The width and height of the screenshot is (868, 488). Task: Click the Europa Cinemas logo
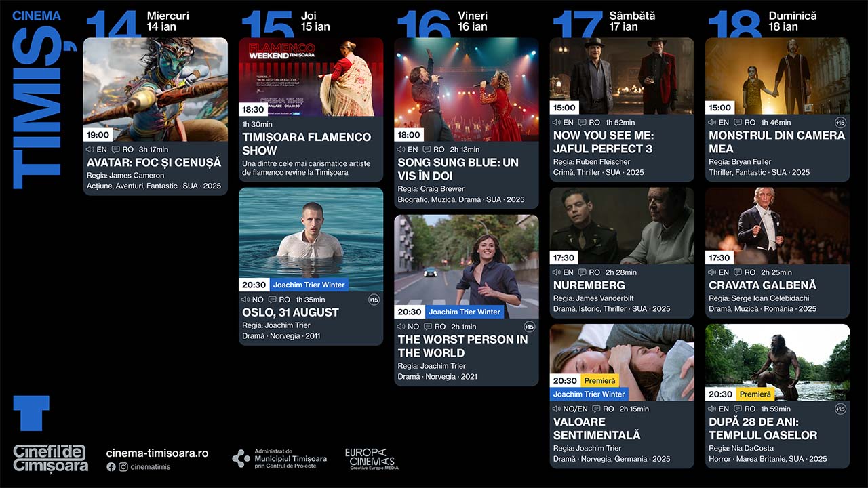tap(371, 459)
